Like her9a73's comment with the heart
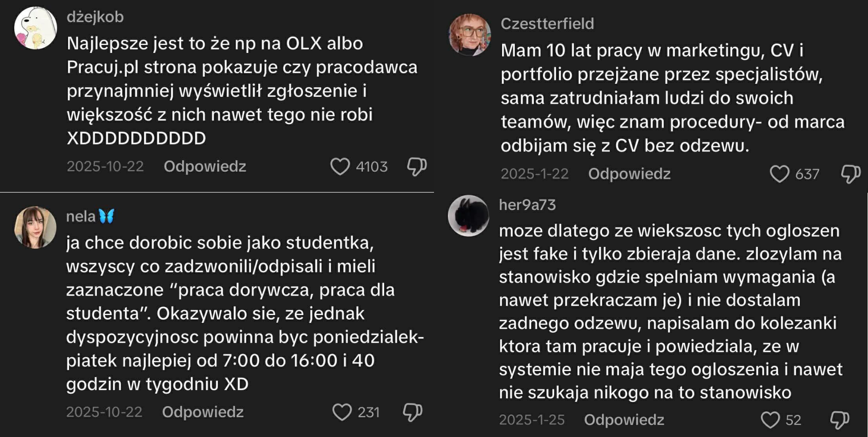 pyautogui.click(x=770, y=420)
